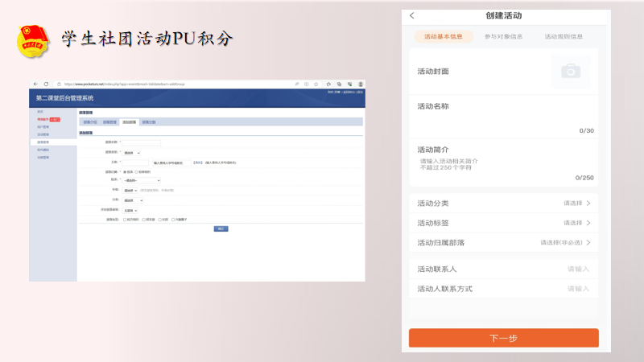644x362 pixels.
Task: Select the second 部落归属 radio option
Action: click(136, 171)
